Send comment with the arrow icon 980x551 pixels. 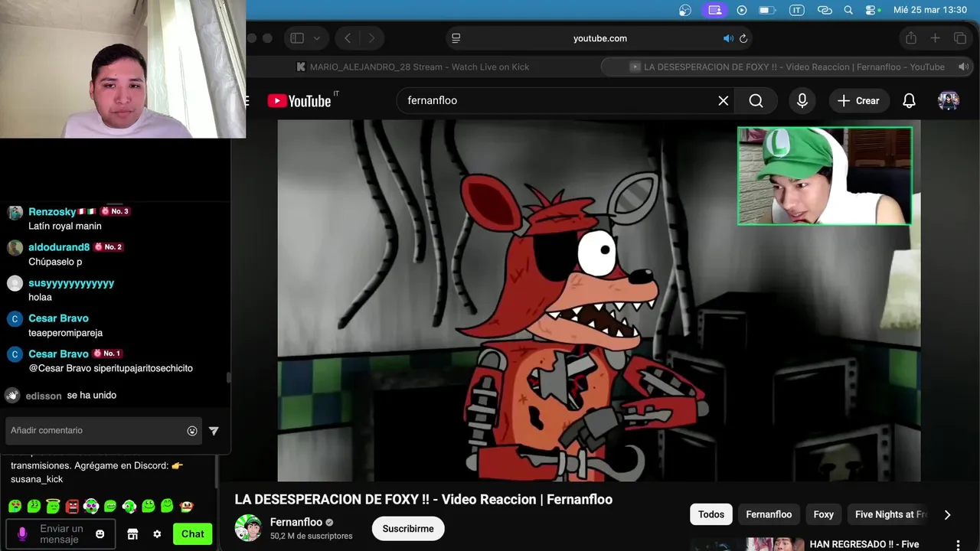click(214, 431)
